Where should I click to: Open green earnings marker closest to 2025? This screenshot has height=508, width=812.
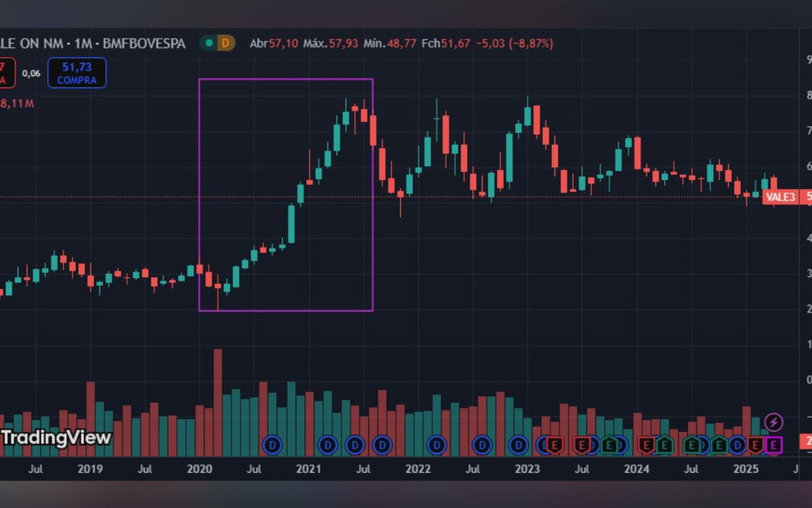pyautogui.click(x=720, y=445)
